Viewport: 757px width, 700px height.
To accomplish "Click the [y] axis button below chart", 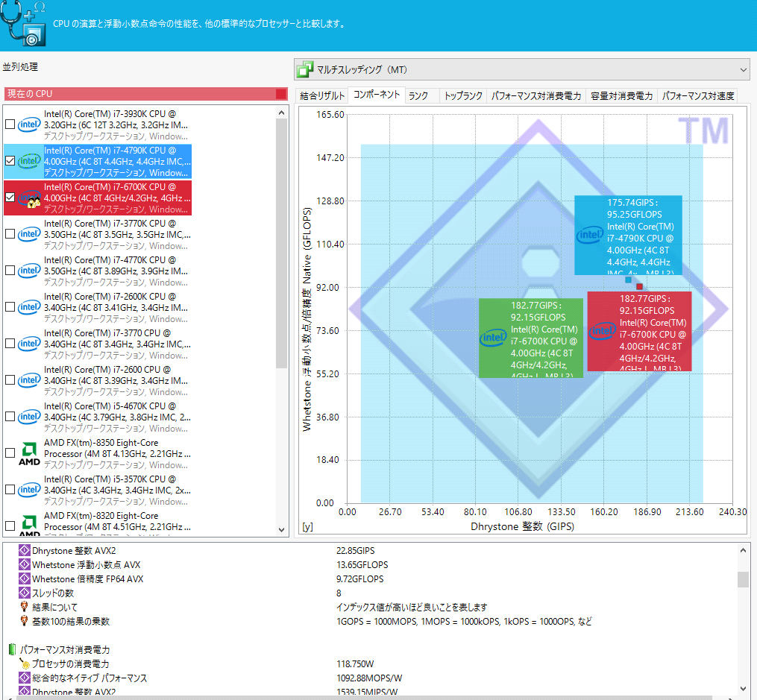I will point(307,527).
